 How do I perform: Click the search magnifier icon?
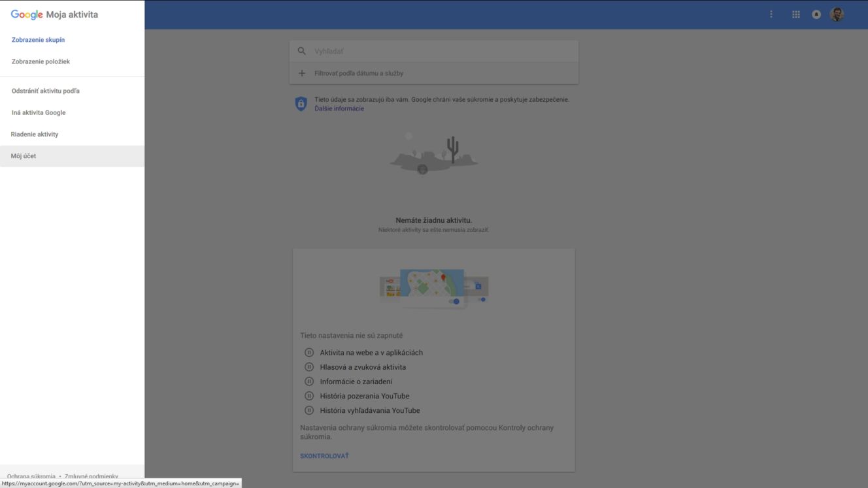click(x=301, y=51)
